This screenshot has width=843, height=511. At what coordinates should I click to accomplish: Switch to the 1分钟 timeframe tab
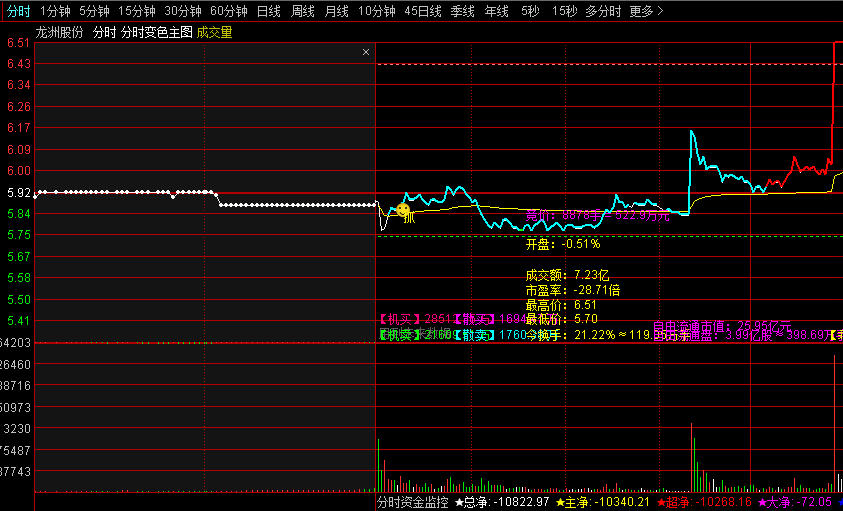point(54,12)
